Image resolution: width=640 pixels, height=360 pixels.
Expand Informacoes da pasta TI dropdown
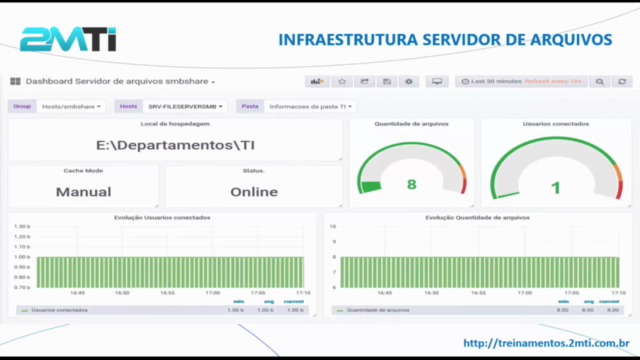click(310, 107)
